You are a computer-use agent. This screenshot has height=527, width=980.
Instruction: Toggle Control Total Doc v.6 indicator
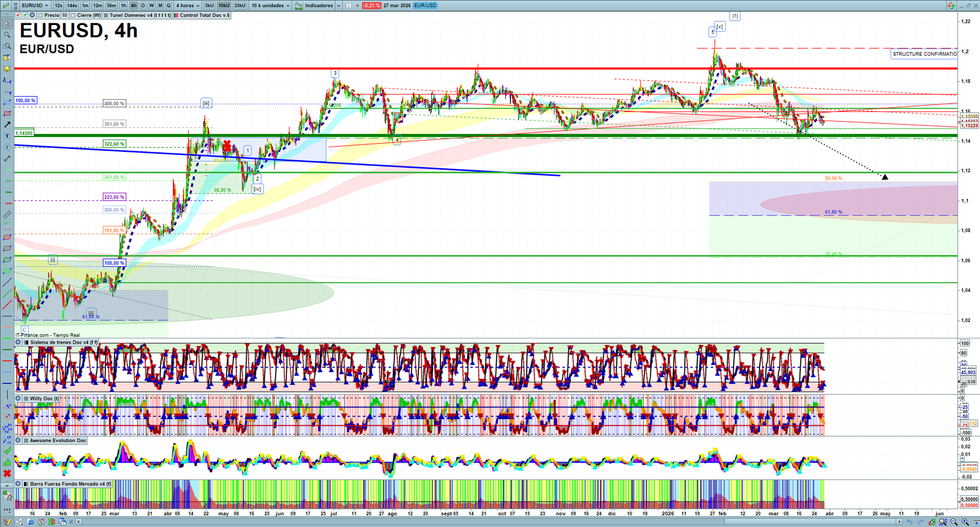[x=176, y=15]
